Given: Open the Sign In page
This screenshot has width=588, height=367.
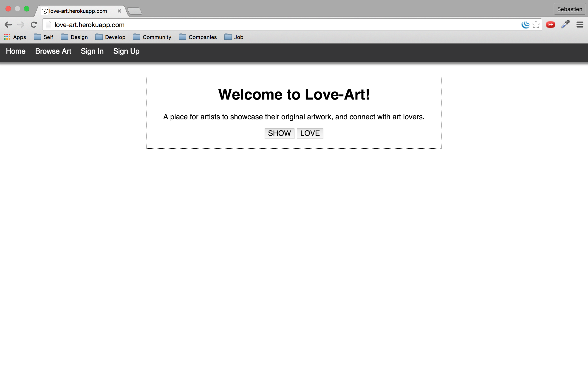Looking at the screenshot, I should tap(92, 51).
